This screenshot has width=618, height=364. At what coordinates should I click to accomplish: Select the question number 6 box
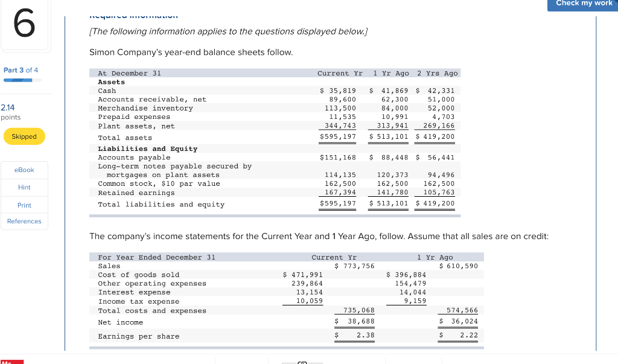(x=24, y=25)
